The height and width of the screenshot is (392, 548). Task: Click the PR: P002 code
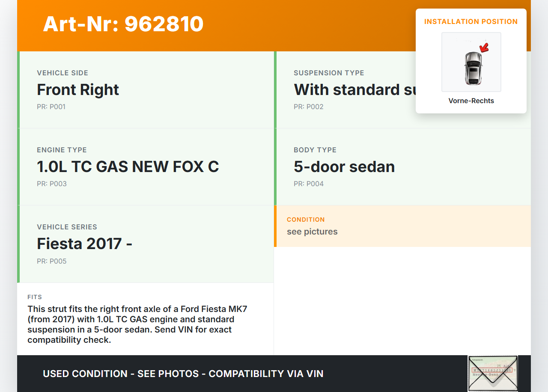pyautogui.click(x=308, y=107)
